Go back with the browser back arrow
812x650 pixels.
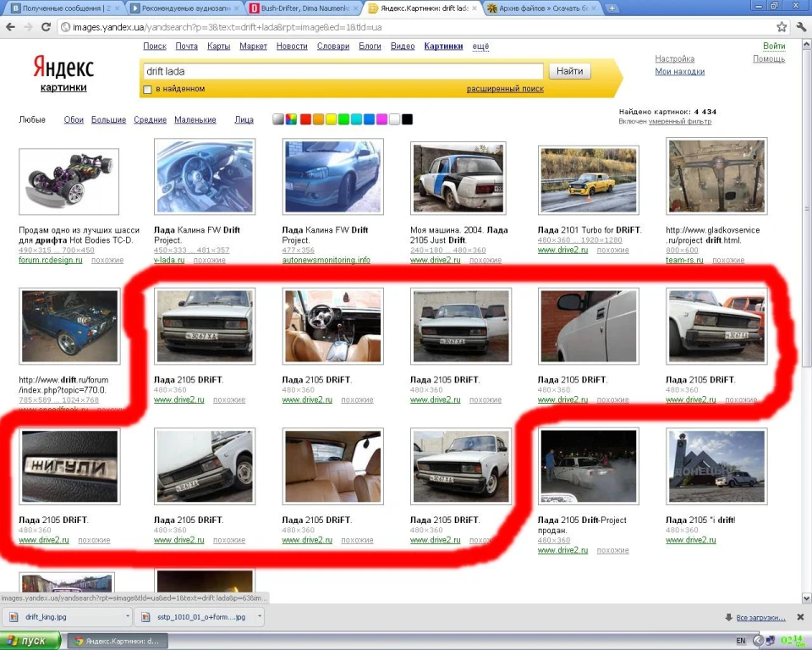(11, 27)
